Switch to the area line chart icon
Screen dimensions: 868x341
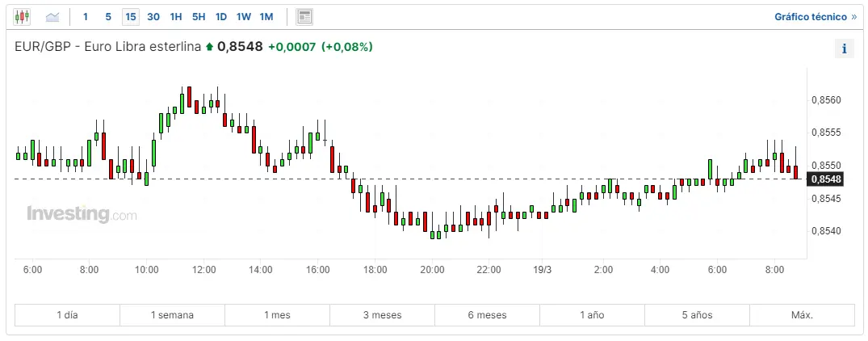click(52, 17)
